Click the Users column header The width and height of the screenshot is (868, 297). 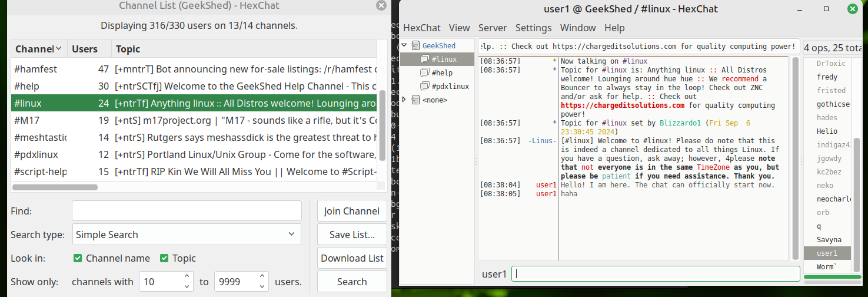[x=88, y=49]
